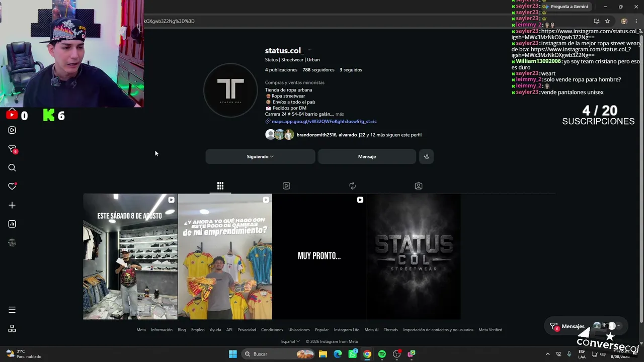Image resolution: width=644 pixels, height=362 pixels.
Task: Open the Ubicaciones footer link
Action: tap(299, 330)
